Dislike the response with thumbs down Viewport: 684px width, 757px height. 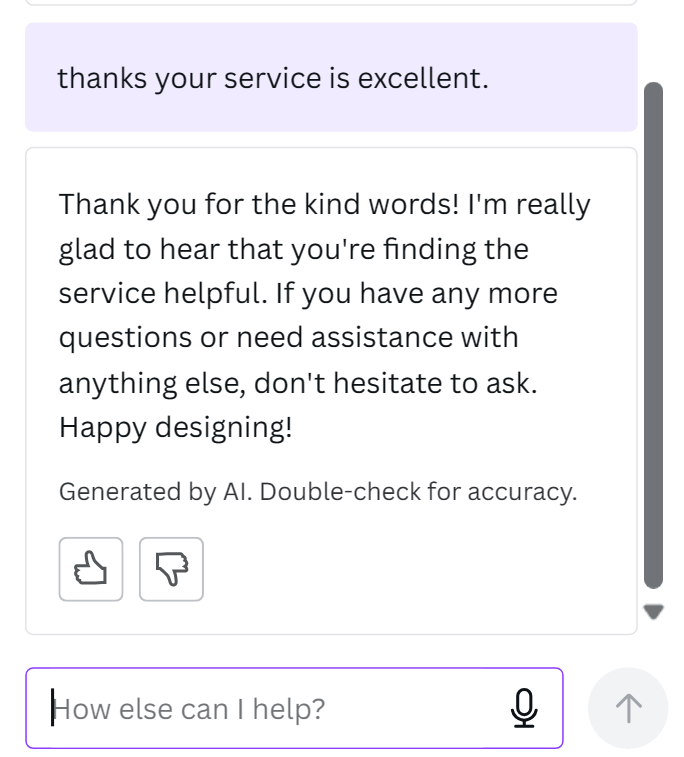tap(171, 570)
